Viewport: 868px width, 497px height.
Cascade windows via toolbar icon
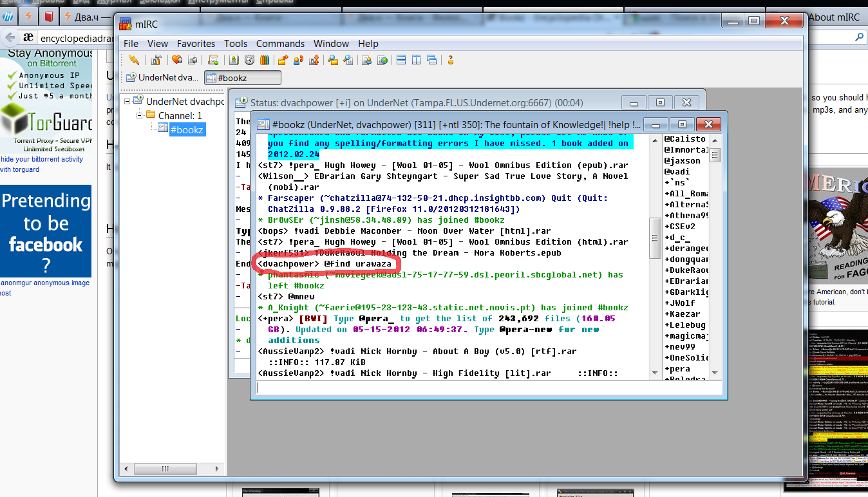click(x=432, y=60)
